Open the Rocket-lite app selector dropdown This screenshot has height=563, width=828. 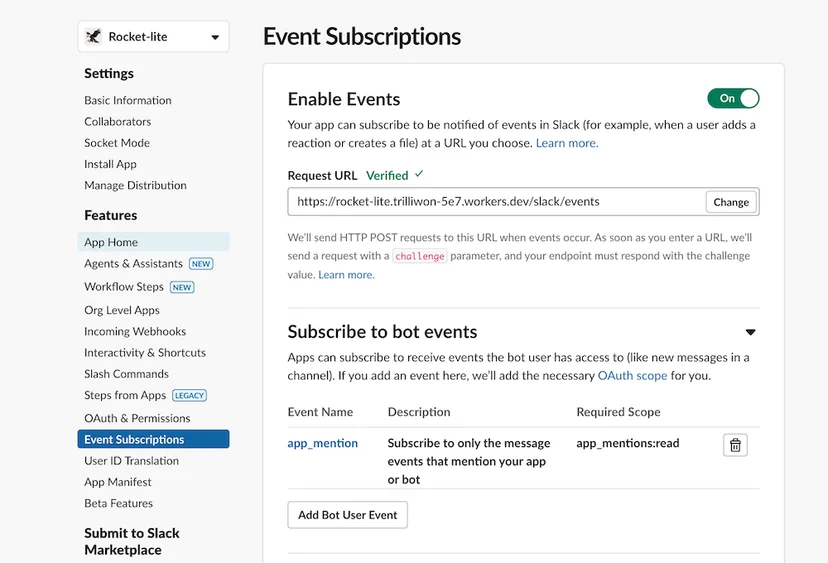point(153,36)
